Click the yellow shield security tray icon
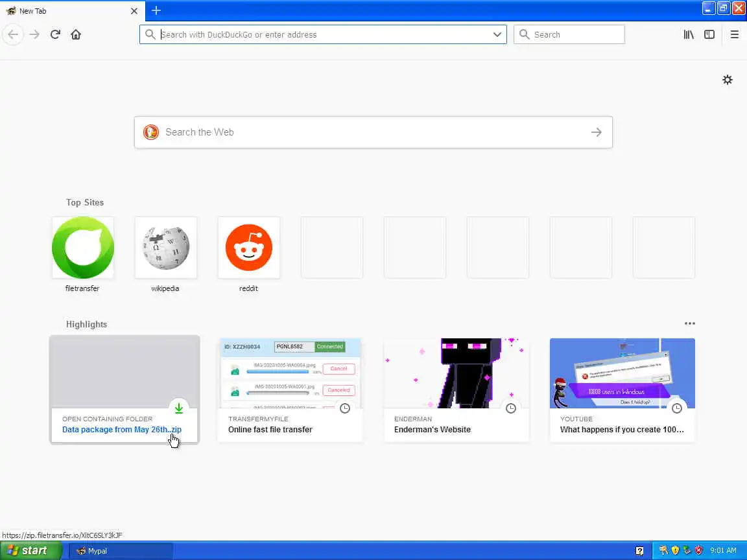 [675, 550]
